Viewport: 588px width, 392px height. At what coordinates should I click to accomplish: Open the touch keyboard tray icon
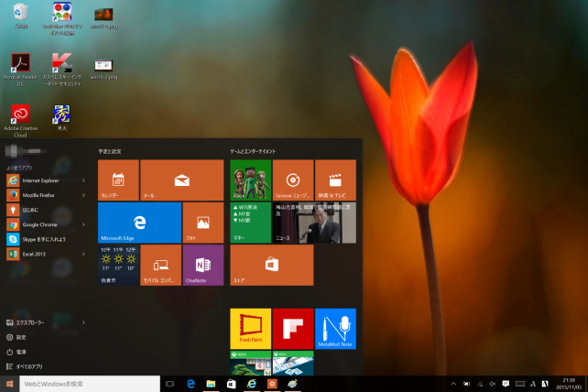point(520,384)
